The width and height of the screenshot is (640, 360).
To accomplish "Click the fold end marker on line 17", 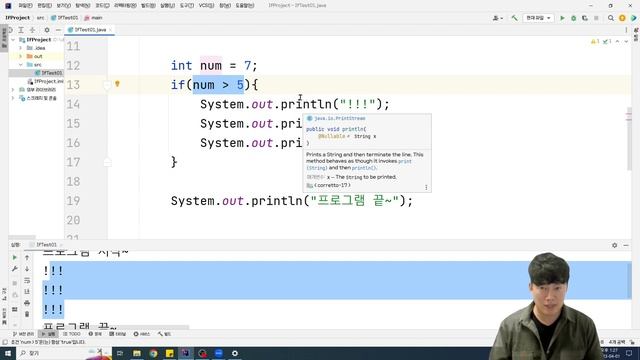I will click(107, 162).
